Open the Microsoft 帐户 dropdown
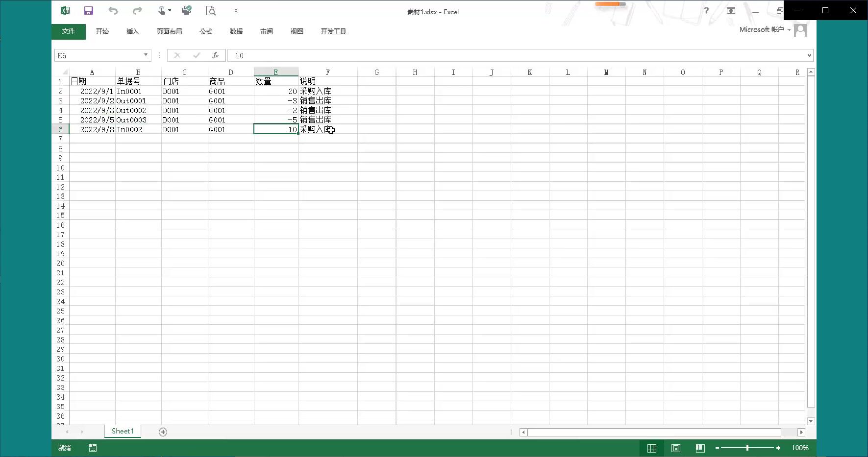The image size is (868, 457). (765, 30)
